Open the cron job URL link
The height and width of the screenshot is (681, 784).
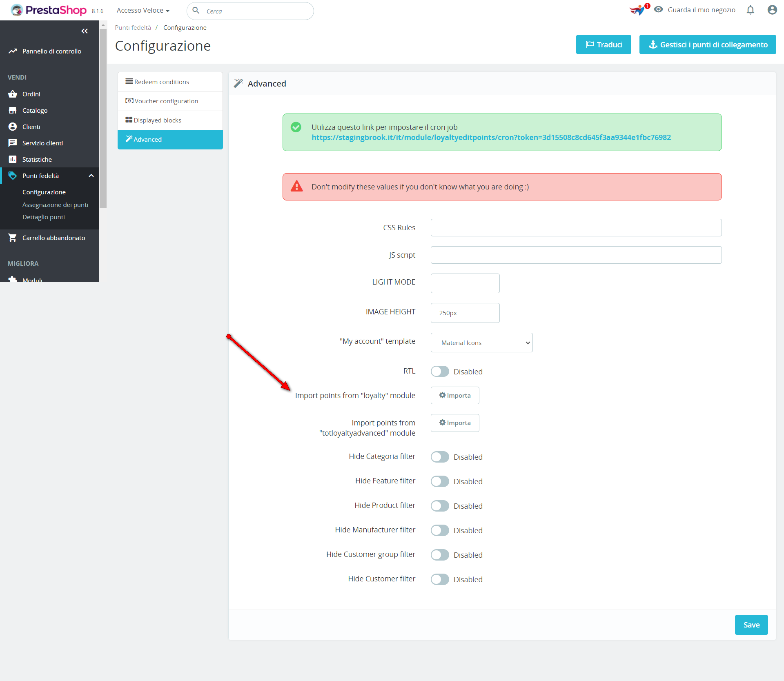point(491,138)
